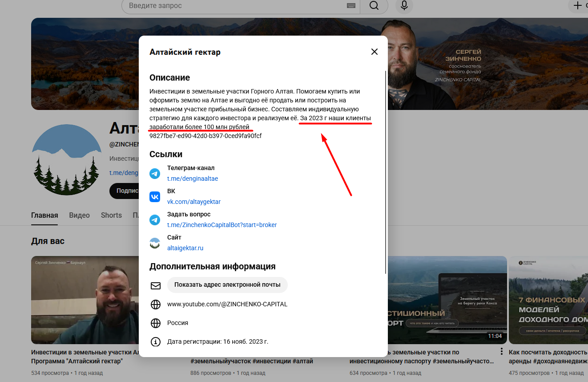
Task: Open the ZinchenkoCapitalBot Telegram link
Action: click(x=222, y=225)
